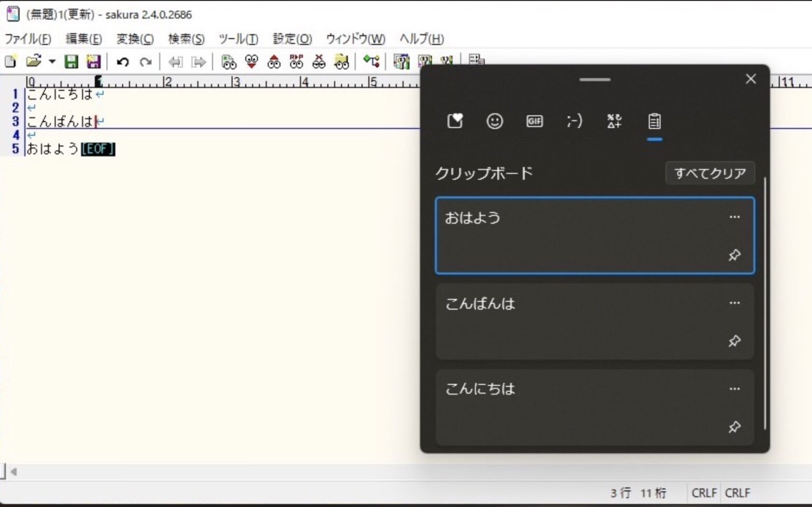Select the clipboard history tab
812x507 pixels.
(654, 121)
